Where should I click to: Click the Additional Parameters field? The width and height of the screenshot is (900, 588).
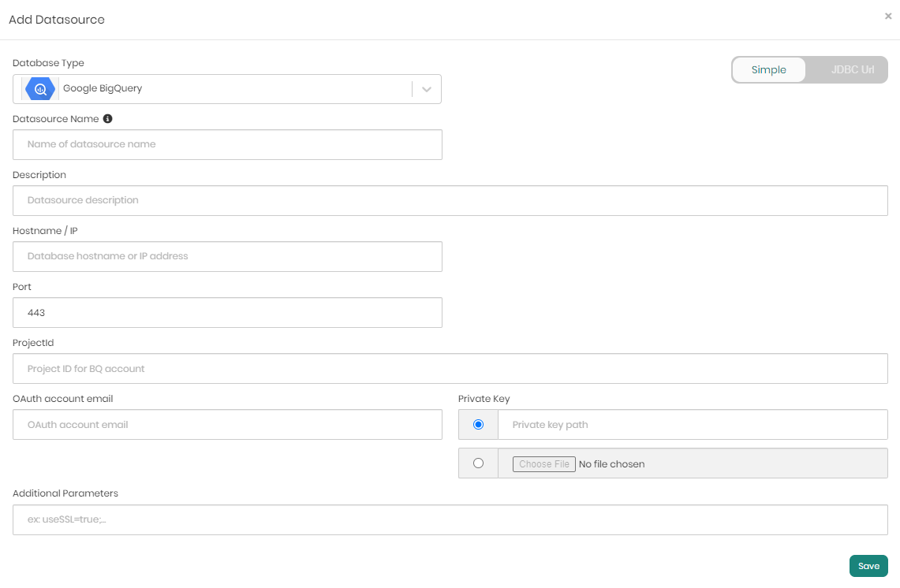tap(450, 519)
